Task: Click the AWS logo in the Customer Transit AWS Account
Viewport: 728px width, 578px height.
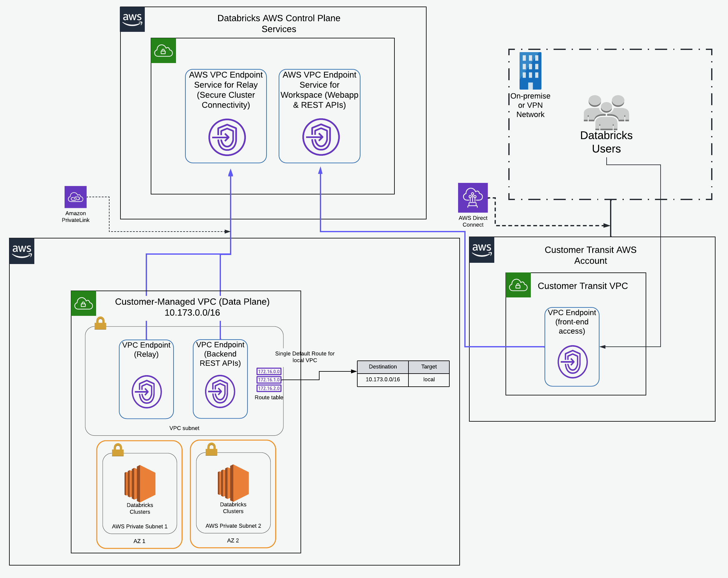Action: pos(482,250)
